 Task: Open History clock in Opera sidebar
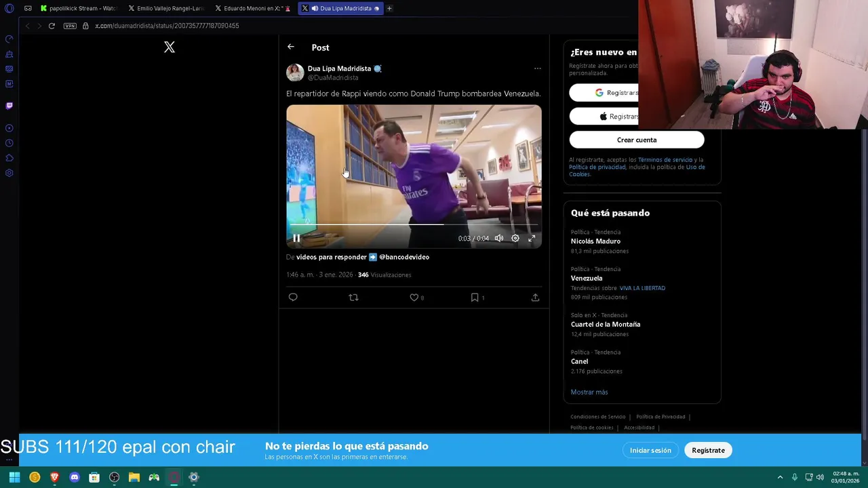click(9, 143)
